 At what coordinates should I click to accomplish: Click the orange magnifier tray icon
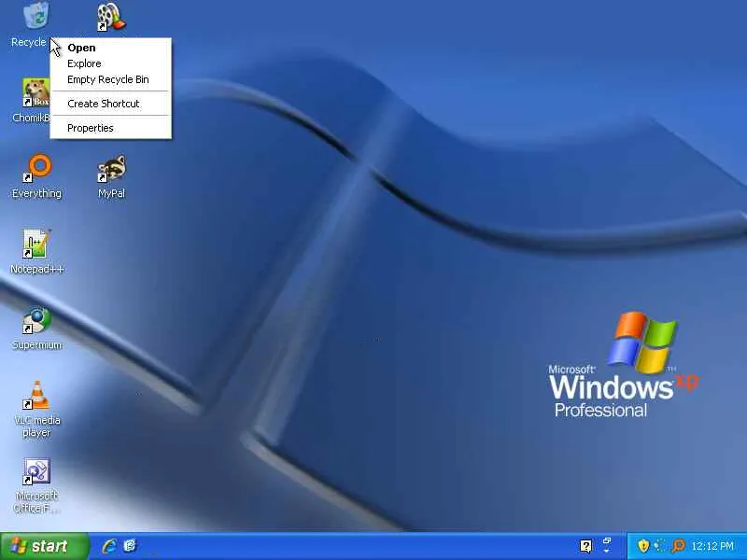click(x=678, y=545)
